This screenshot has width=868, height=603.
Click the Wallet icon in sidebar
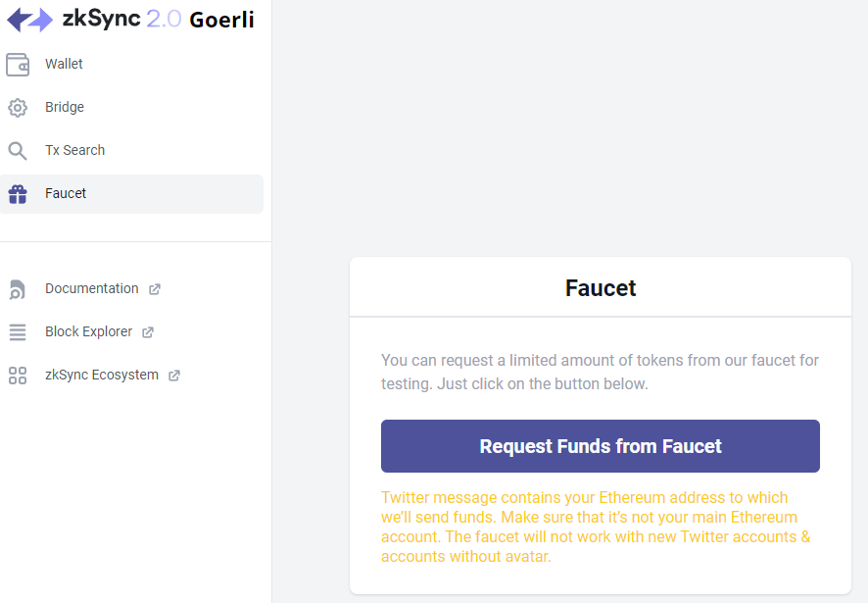pos(18,65)
